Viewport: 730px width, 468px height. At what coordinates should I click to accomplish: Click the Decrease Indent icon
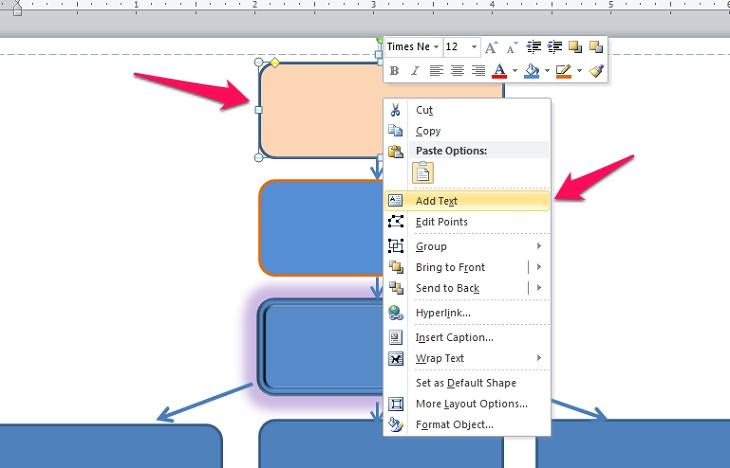[533, 47]
